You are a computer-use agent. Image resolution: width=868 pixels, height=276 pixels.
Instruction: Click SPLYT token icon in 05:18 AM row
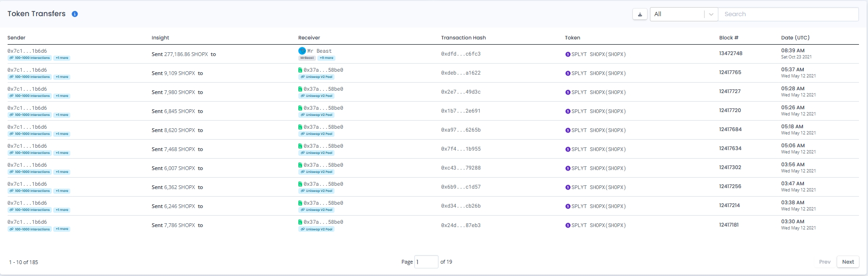point(568,131)
